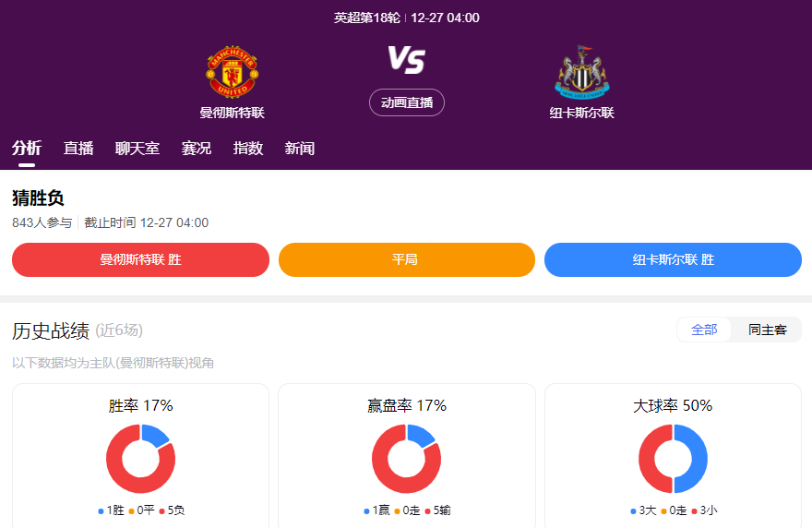Click the 大球率 50% donut chart

click(673, 459)
